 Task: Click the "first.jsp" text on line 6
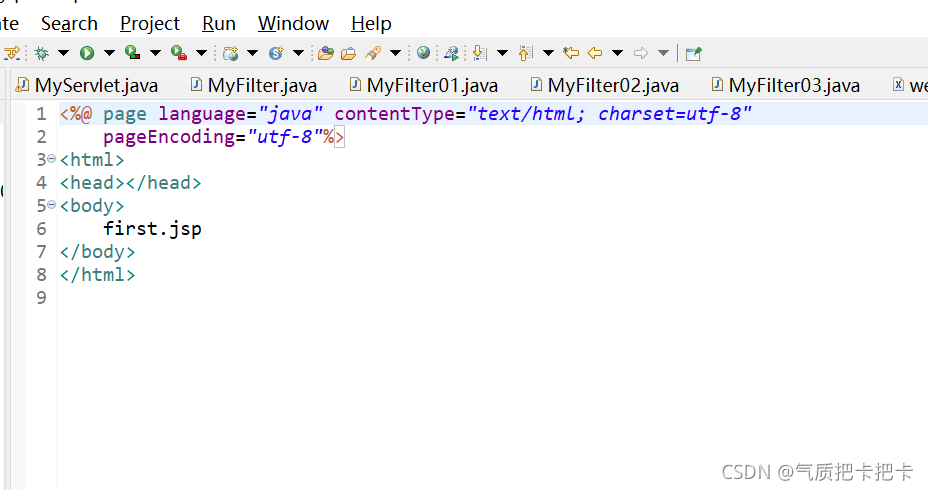152,229
